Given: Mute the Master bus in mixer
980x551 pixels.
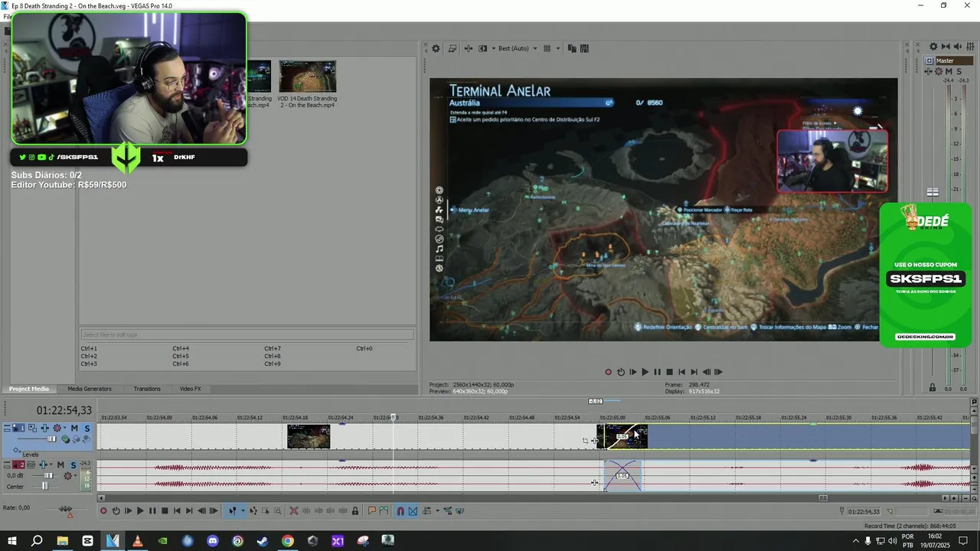Looking at the screenshot, I should click(949, 71).
